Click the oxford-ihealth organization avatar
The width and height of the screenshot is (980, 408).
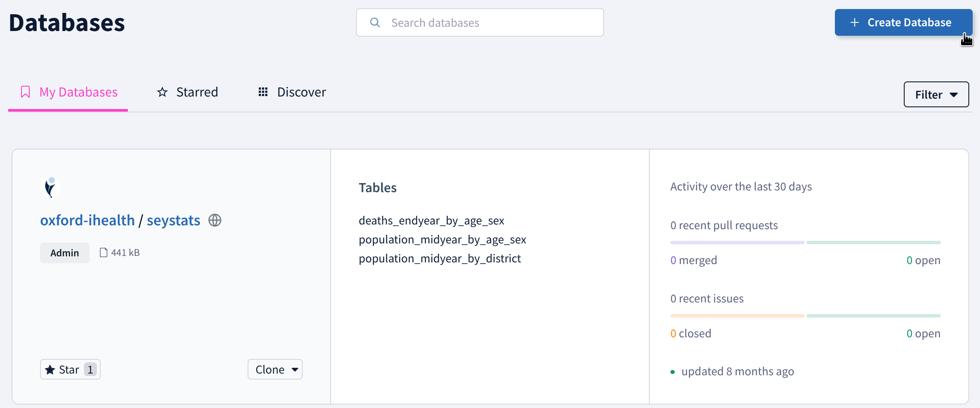(x=50, y=187)
